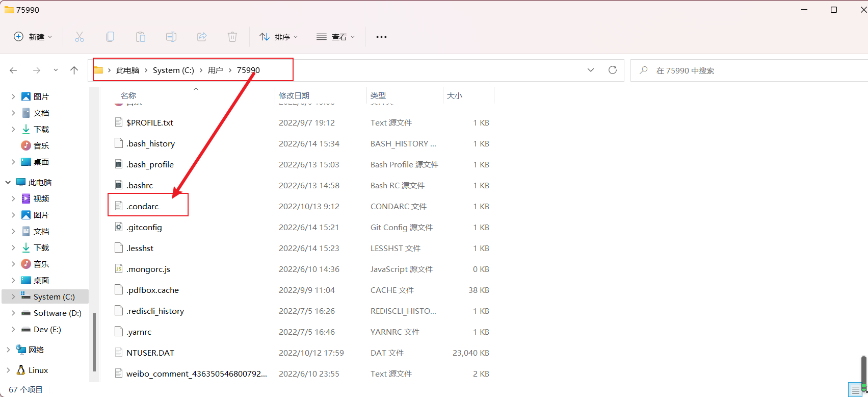
Task: Click the Rename icon in toolbar
Action: [x=171, y=37]
